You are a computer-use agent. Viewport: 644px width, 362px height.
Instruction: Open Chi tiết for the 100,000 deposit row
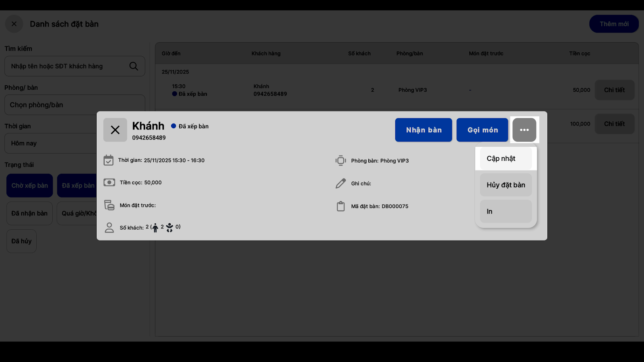(615, 124)
